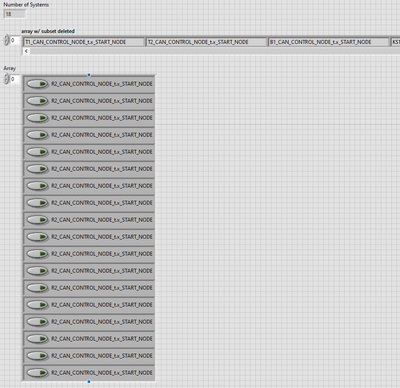Click the Number of Systems indicator showing 18

(15, 14)
